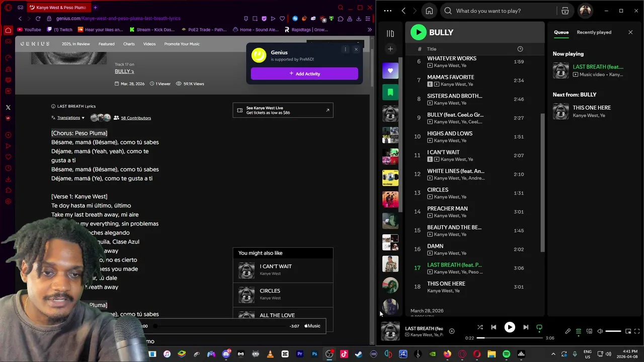Toggle the Spotify queue panel
This screenshot has width=644, height=362.
point(579,331)
